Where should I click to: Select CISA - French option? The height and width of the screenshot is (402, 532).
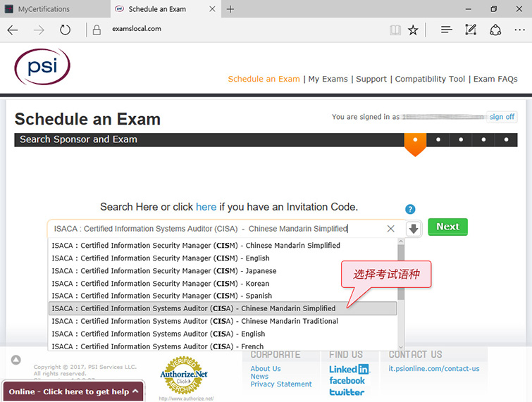(223, 346)
